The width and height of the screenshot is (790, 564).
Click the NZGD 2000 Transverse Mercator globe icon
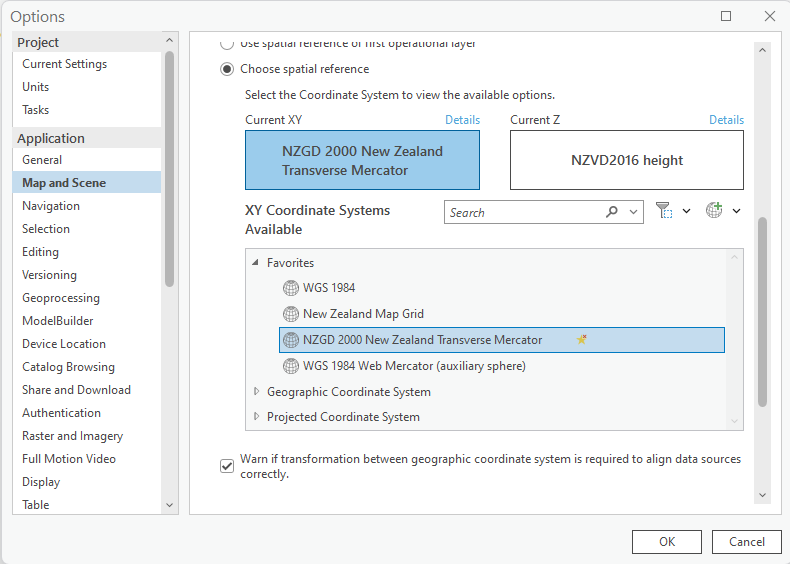coord(291,340)
